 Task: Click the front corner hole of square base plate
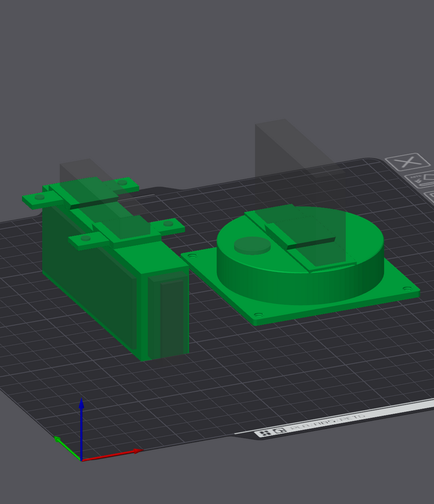tap(258, 315)
